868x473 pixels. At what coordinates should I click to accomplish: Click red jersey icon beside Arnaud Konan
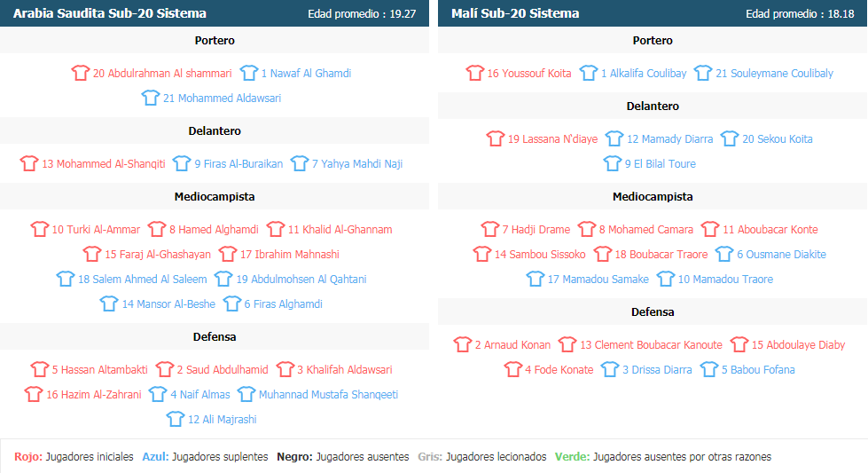pyautogui.click(x=463, y=344)
